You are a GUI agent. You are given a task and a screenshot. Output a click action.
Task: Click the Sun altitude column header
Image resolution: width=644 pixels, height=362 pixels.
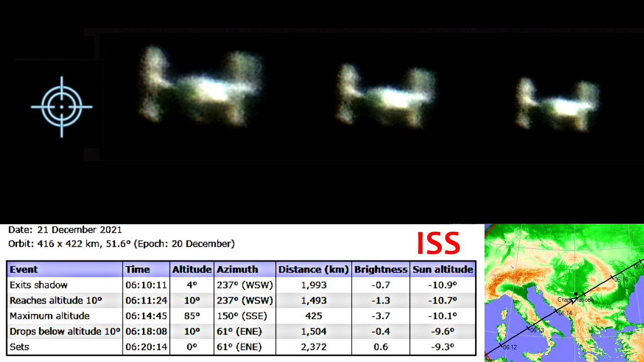coord(443,269)
